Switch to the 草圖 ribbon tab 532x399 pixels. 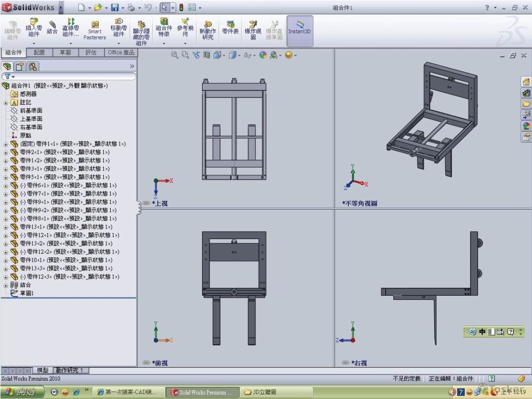65,52
